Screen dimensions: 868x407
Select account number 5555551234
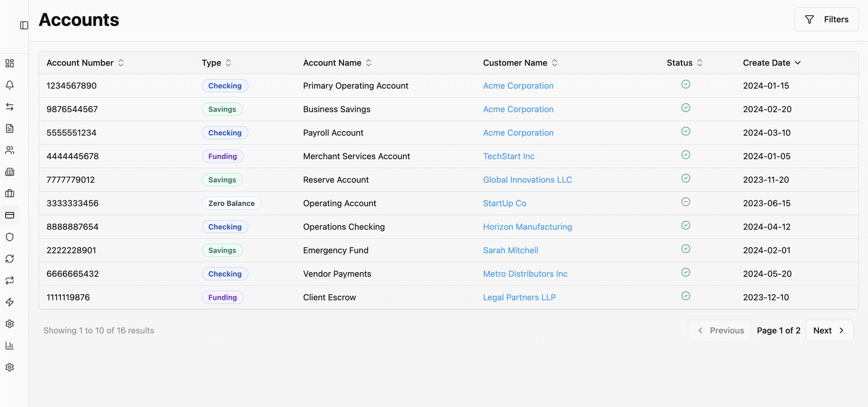coord(72,133)
